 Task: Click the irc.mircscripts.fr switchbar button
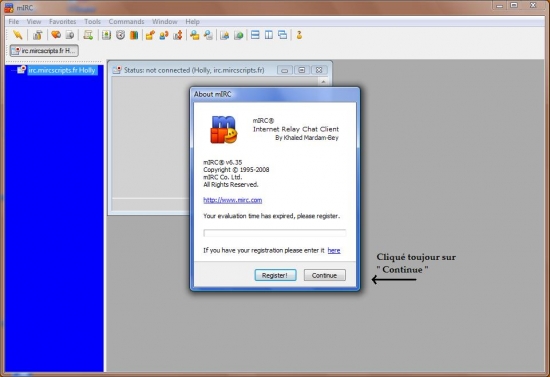pos(44,51)
